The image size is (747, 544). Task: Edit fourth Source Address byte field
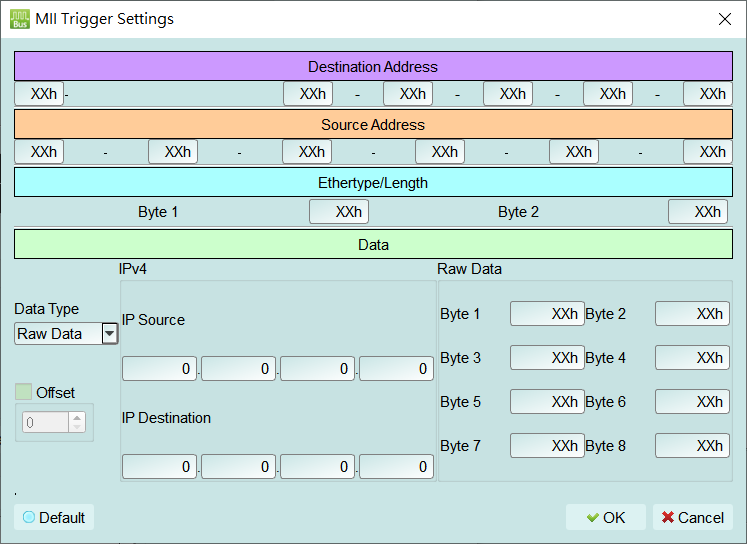pyautogui.click(x=440, y=151)
